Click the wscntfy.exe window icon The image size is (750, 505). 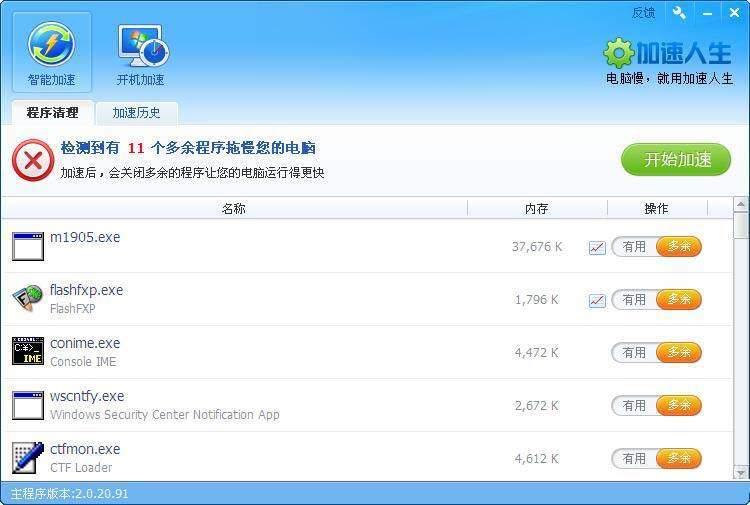coord(28,405)
